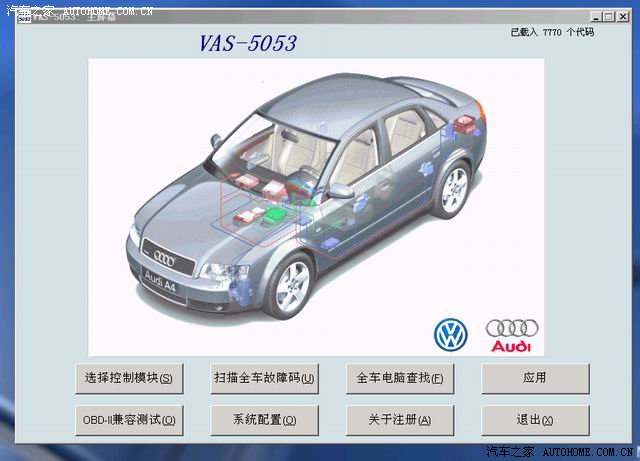This screenshot has height=461, width=640.
Task: Click the 应用 button
Action: [535, 378]
